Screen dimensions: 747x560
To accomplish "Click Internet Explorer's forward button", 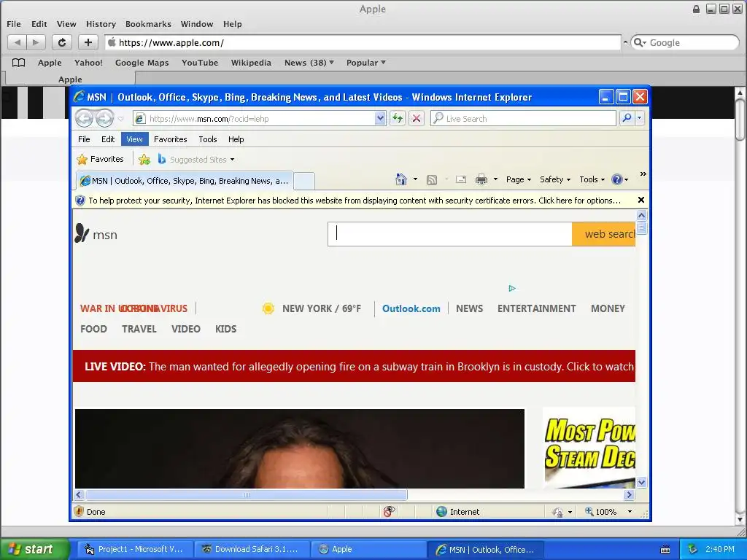I will click(104, 119).
